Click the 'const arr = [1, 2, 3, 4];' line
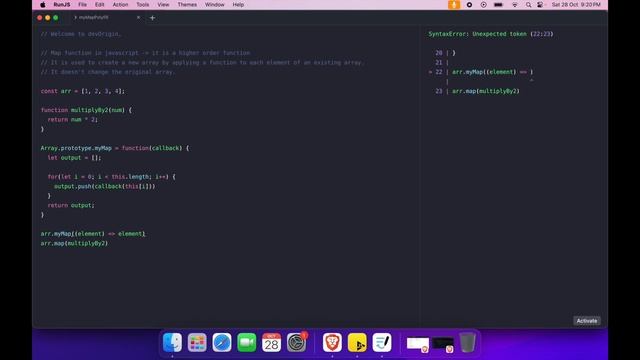The width and height of the screenshot is (640, 360). (x=83, y=91)
